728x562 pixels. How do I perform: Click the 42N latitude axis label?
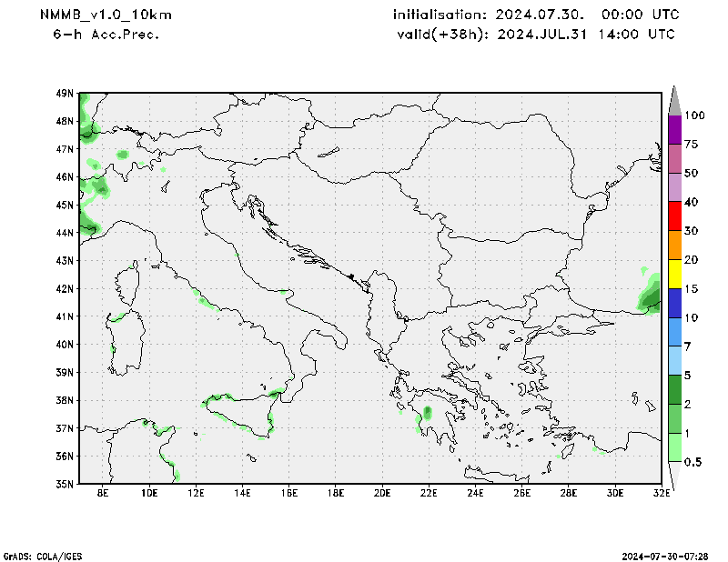[65, 288]
